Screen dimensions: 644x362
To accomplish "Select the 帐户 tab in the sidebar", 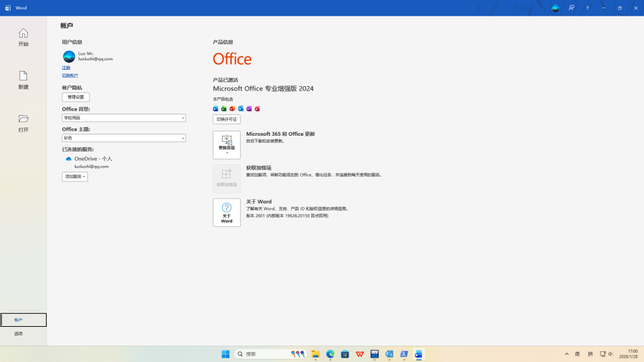I will [23, 320].
